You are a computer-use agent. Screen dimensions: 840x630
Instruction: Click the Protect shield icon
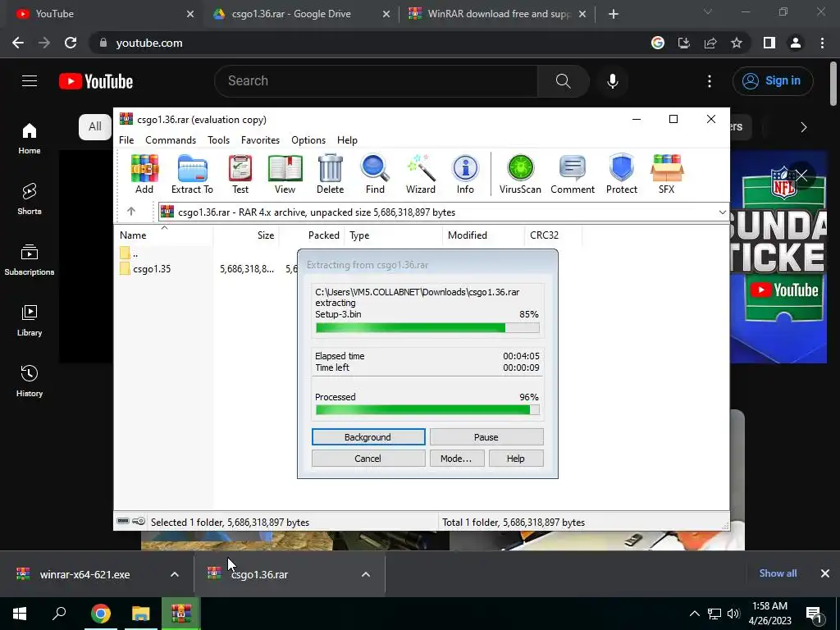point(622,174)
